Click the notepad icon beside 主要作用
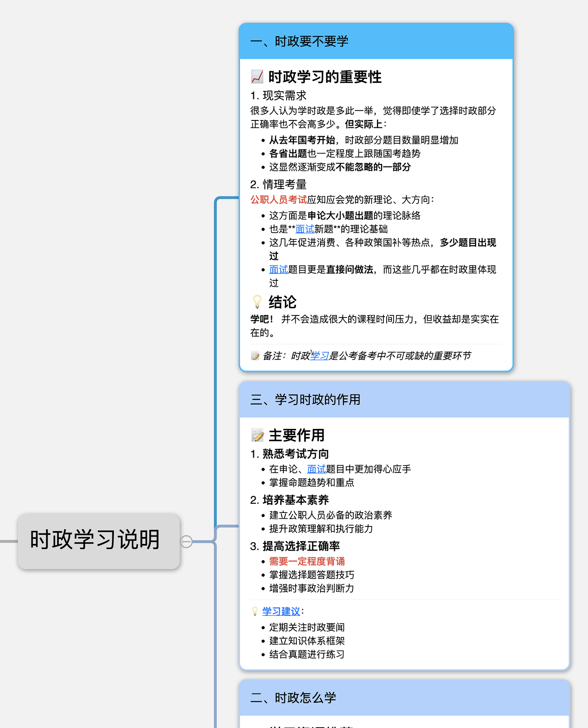 click(258, 435)
